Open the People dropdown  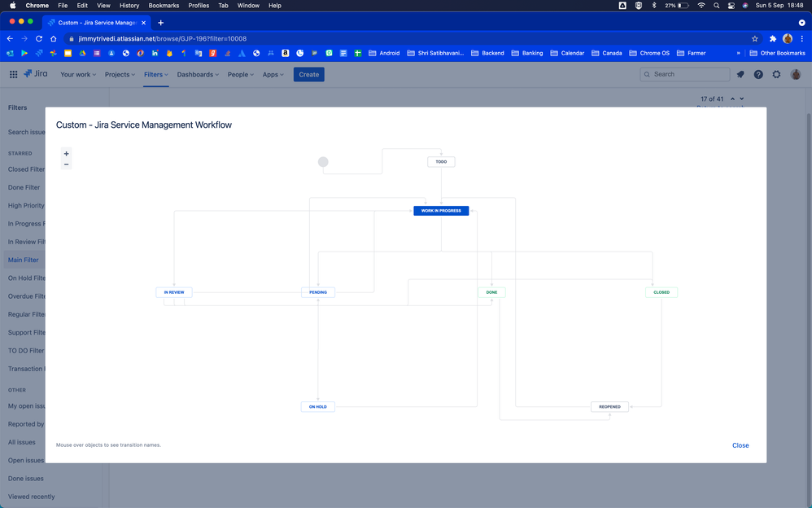pyautogui.click(x=239, y=73)
